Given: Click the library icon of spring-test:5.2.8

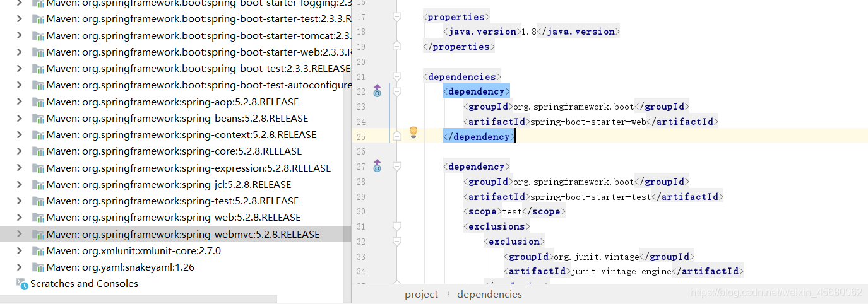Looking at the screenshot, I should (x=38, y=201).
